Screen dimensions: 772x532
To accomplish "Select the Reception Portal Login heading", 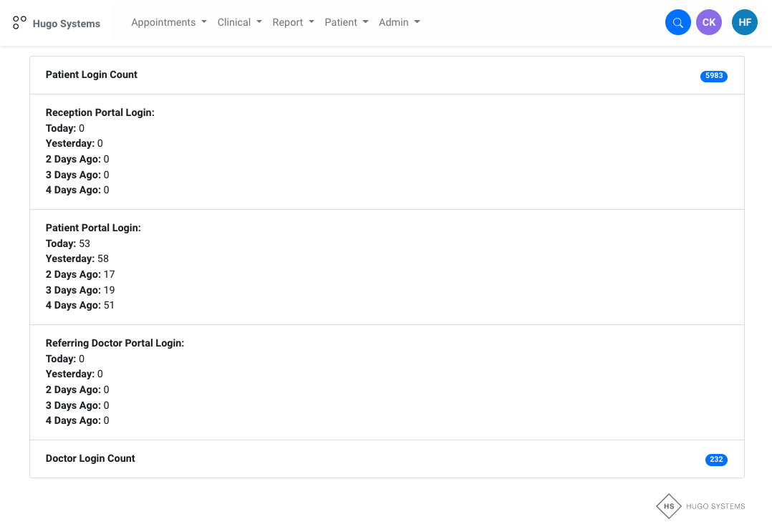I will pyautogui.click(x=100, y=112).
